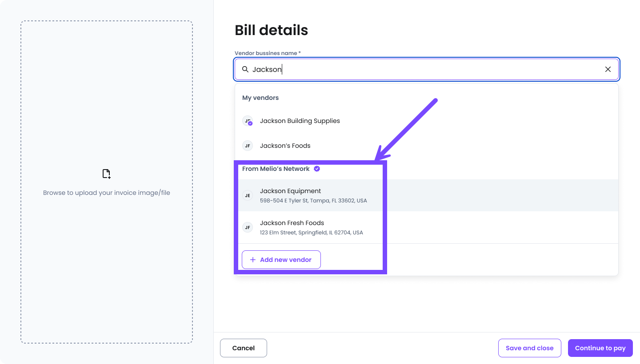Click the Bill details heading
Image resolution: width=640 pixels, height=364 pixels.
(272, 30)
